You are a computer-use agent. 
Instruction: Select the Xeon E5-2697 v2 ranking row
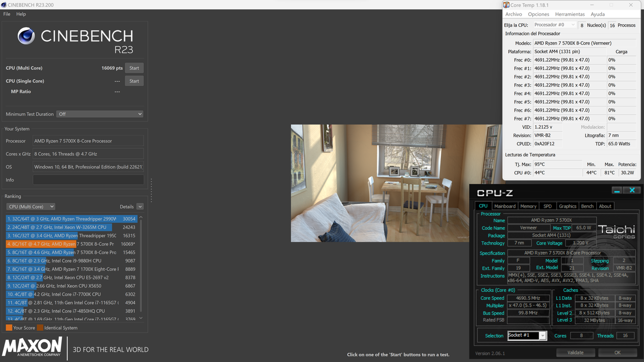click(71, 278)
